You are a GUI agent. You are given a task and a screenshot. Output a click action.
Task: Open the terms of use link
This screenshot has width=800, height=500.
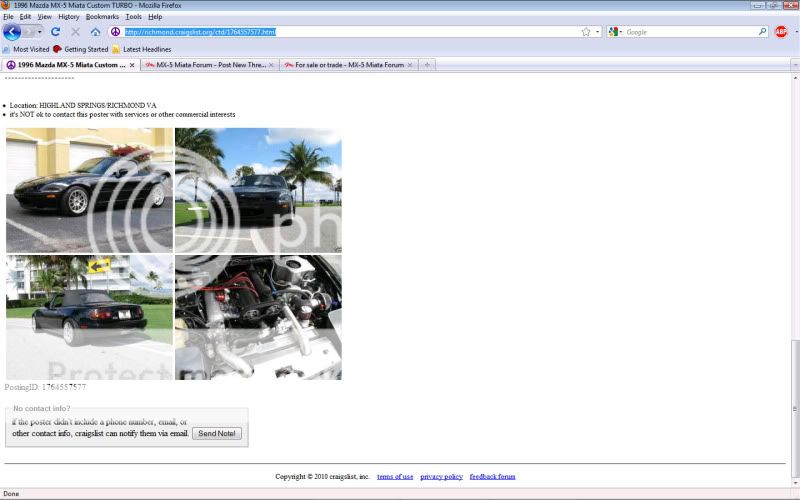tap(395, 477)
